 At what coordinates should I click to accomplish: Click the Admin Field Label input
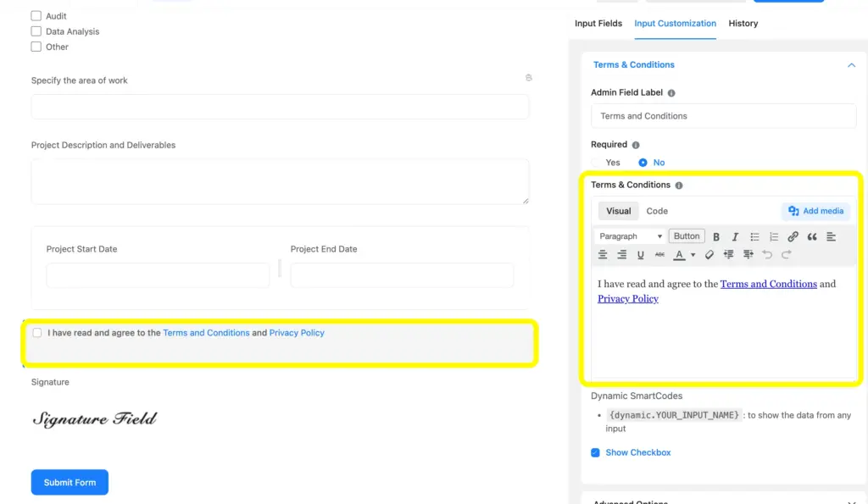click(x=723, y=116)
